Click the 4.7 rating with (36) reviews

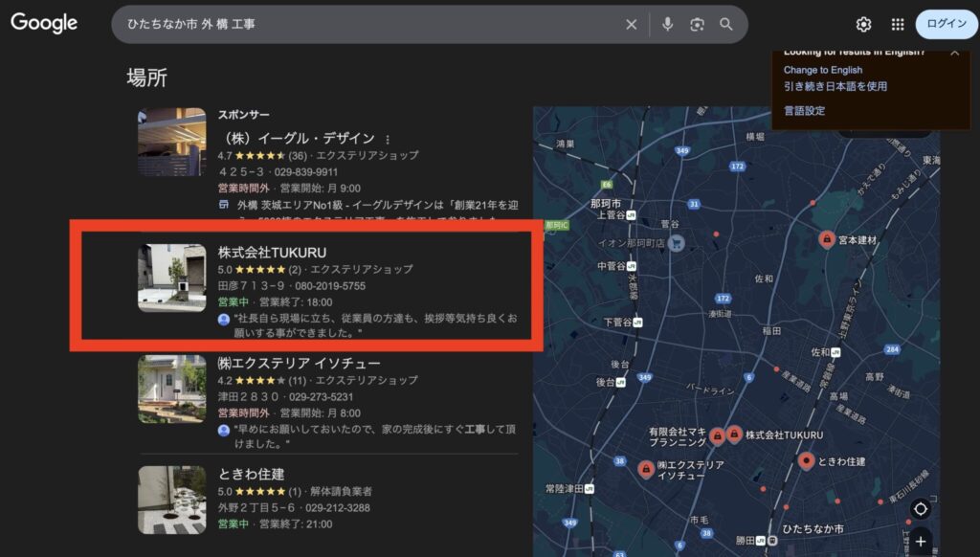point(262,156)
